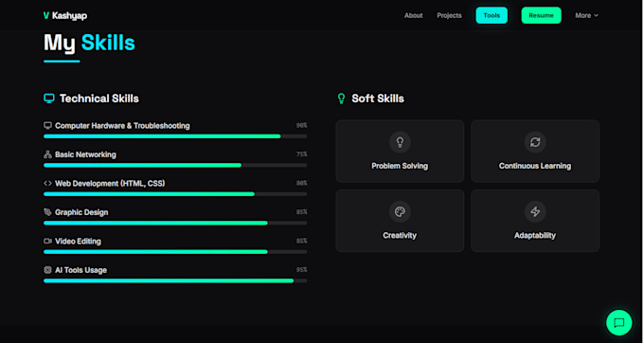644x343 pixels.
Task: Open the Resume button
Action: pyautogui.click(x=541, y=15)
